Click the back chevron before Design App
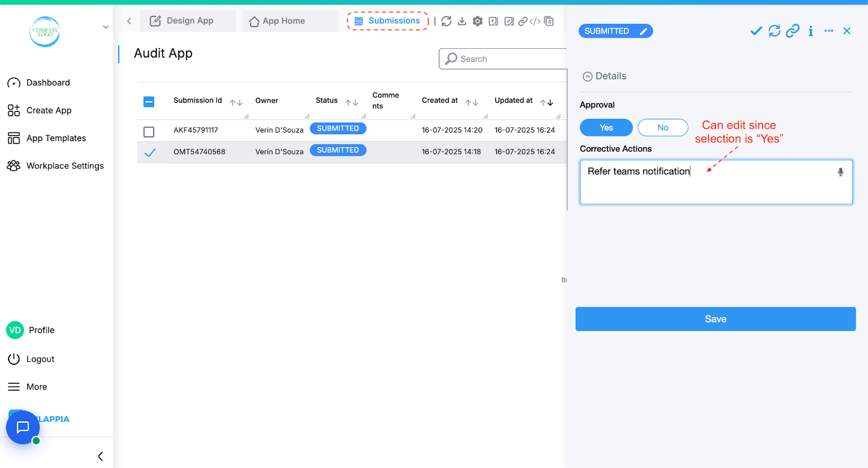This screenshot has height=468, width=868. [129, 21]
